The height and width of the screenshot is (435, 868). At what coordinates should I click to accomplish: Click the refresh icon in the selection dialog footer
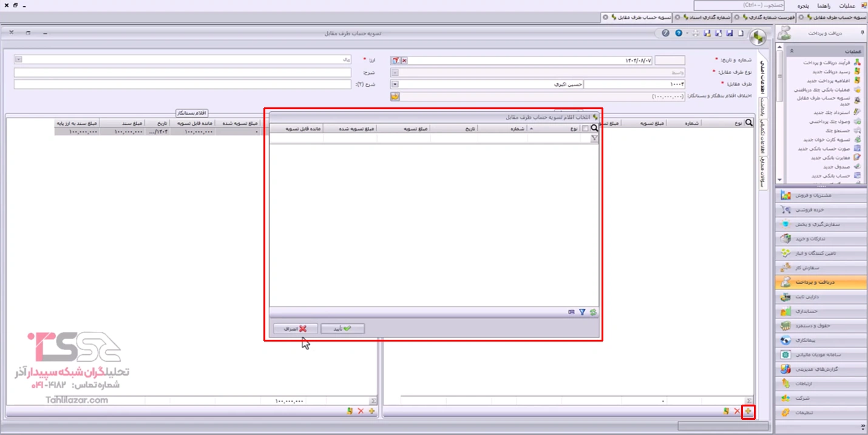coord(593,312)
